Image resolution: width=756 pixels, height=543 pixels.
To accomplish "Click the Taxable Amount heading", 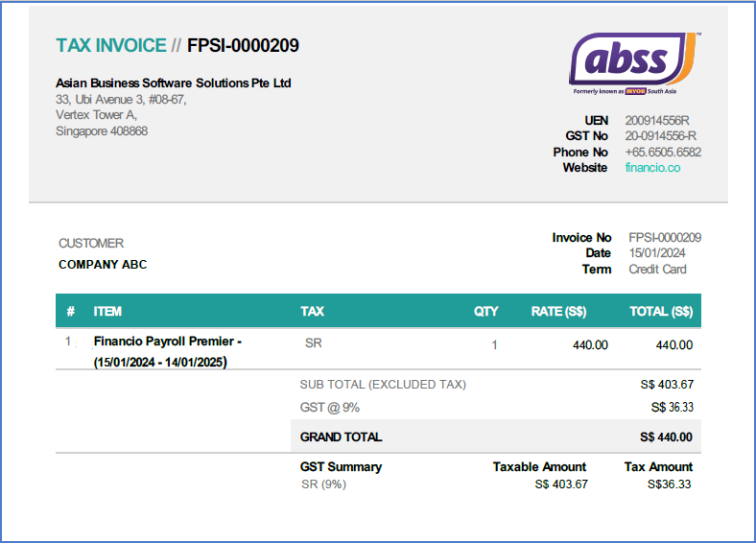I will (x=539, y=467).
